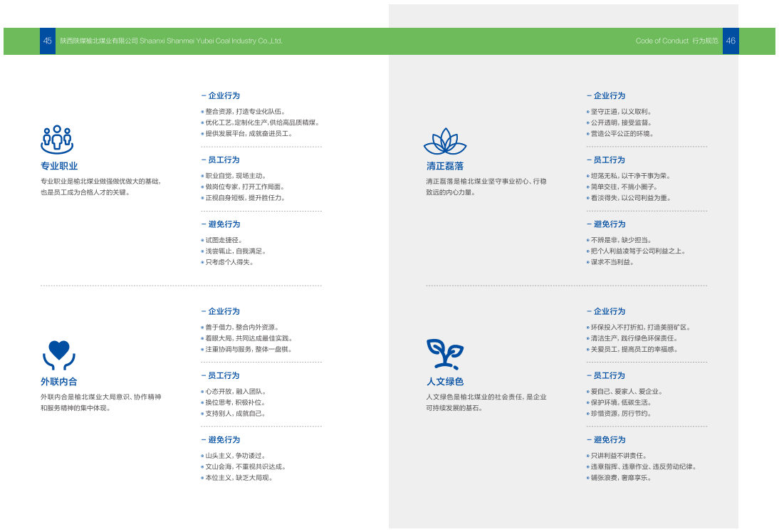
Task: Click the lotus flower icon above 清正磊落
Action: 445,142
